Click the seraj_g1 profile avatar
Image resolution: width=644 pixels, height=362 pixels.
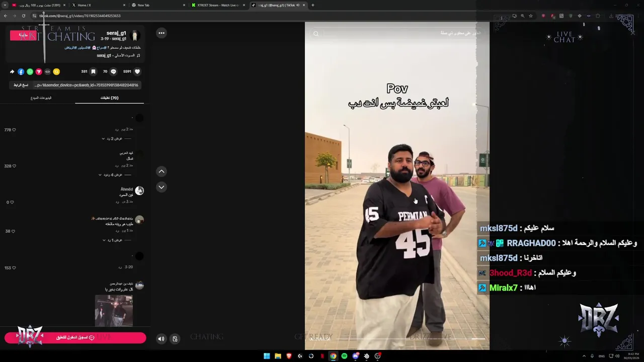[135, 36]
